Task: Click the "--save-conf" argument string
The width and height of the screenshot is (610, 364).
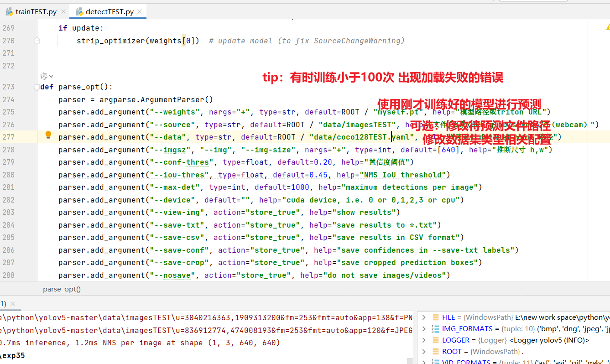Action: coord(179,250)
